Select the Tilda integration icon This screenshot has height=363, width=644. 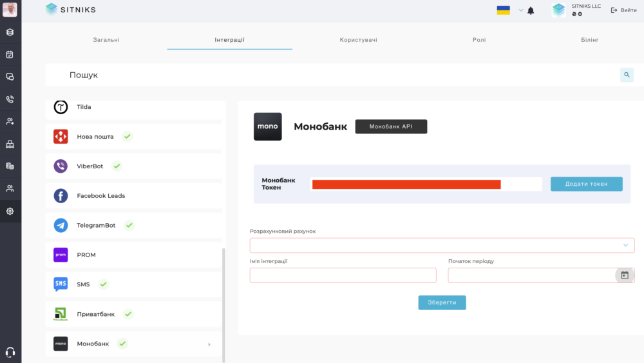(x=61, y=107)
